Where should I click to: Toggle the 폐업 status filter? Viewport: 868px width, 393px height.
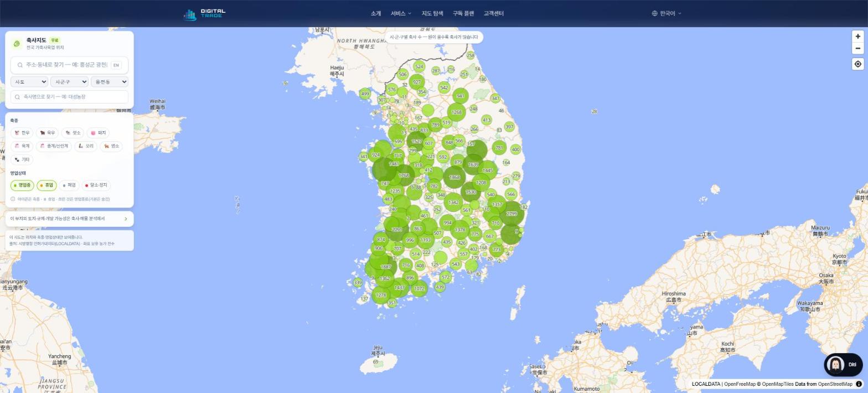[69, 185]
